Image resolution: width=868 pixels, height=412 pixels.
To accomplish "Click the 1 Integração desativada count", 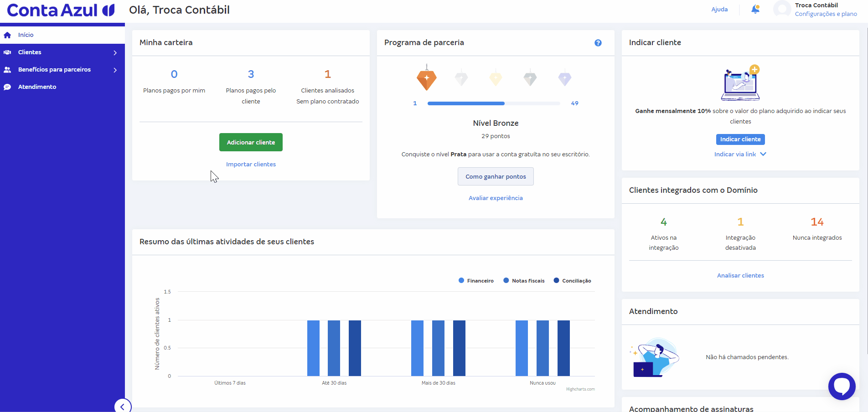I will click(740, 222).
